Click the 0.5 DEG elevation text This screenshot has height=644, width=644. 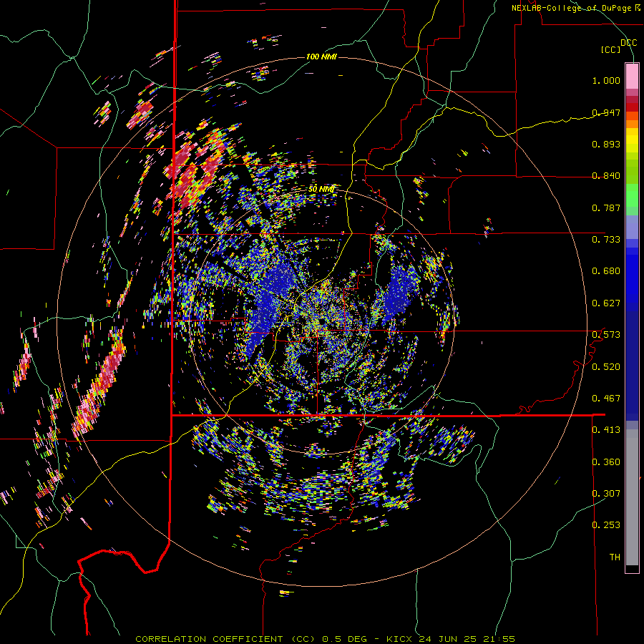[345, 639]
